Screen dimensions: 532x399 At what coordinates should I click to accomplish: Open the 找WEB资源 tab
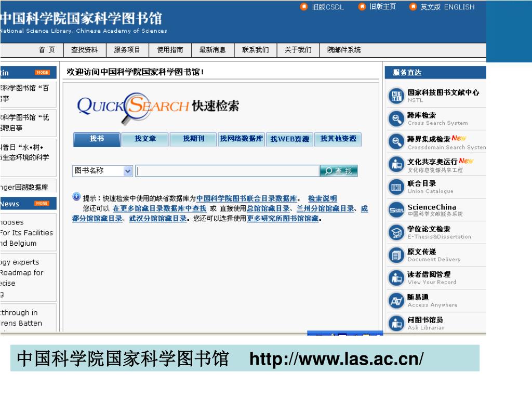point(289,139)
